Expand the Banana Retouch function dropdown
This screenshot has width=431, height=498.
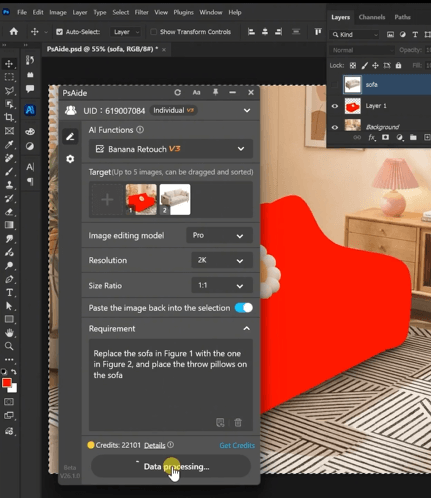(x=171, y=149)
